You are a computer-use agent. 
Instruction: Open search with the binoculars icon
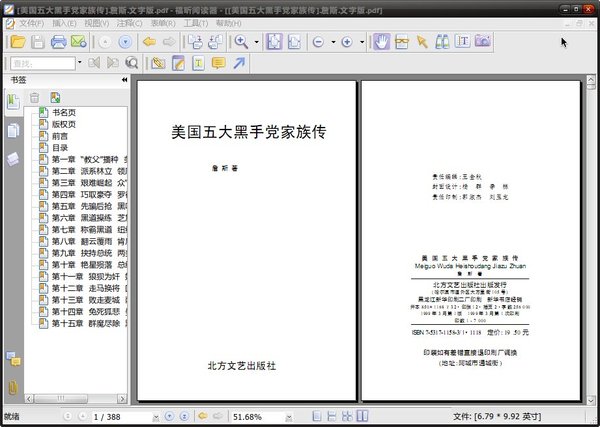442,41
